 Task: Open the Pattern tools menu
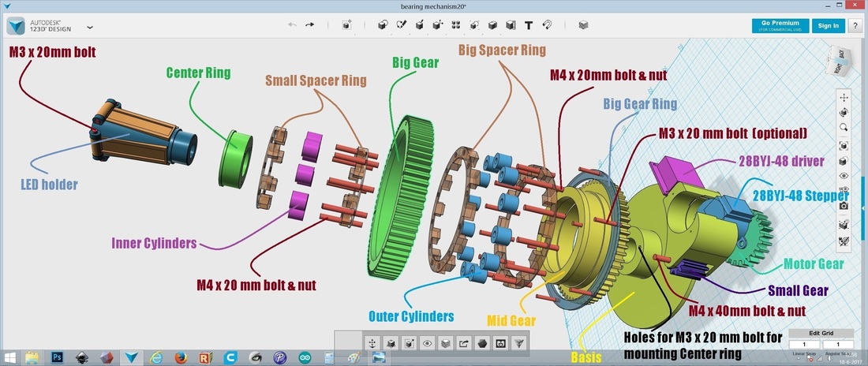tap(456, 25)
